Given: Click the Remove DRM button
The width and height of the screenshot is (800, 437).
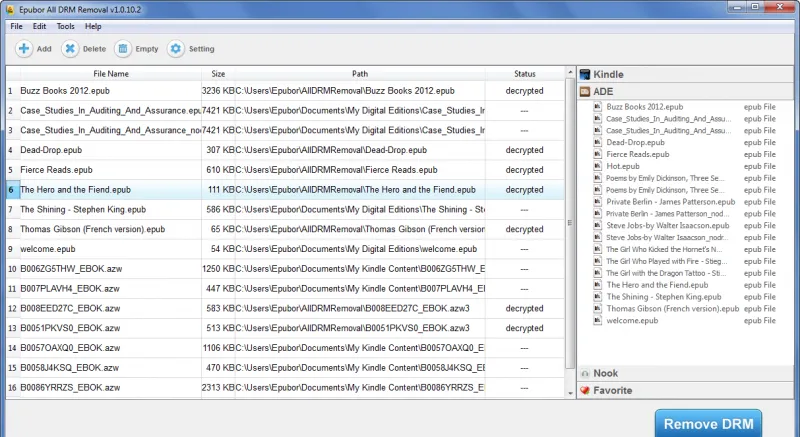Looking at the screenshot, I should pyautogui.click(x=708, y=423).
